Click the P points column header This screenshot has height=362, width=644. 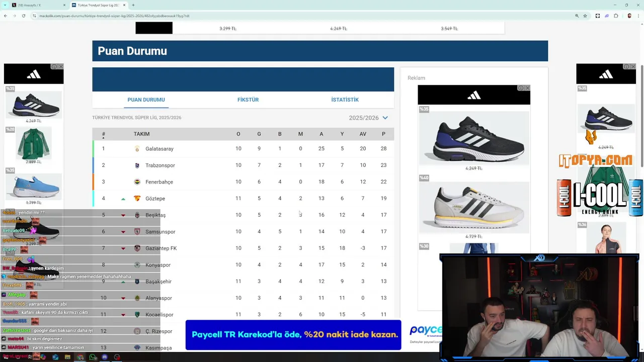tap(383, 134)
